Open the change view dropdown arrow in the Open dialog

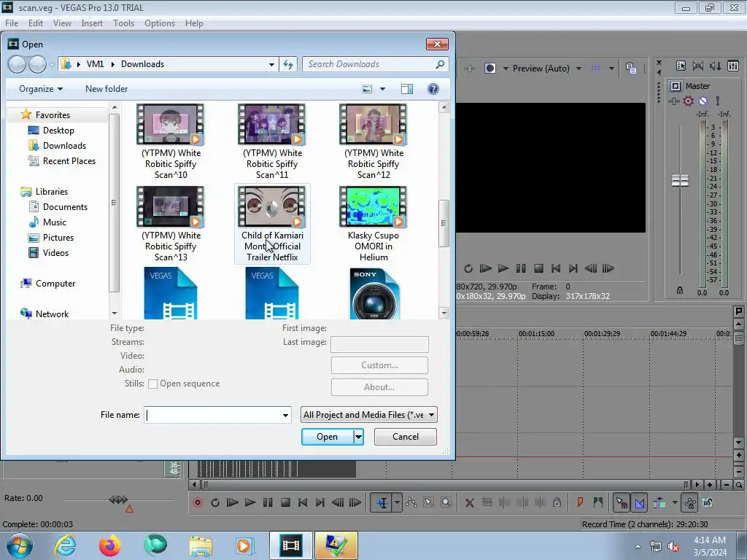382,89
